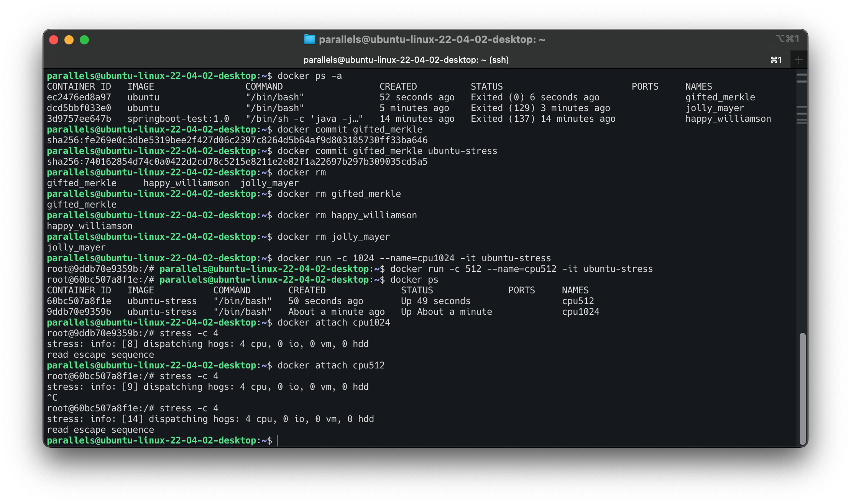Click container ID 9ddb70e9359b in table
851x504 pixels.
pyautogui.click(x=79, y=312)
